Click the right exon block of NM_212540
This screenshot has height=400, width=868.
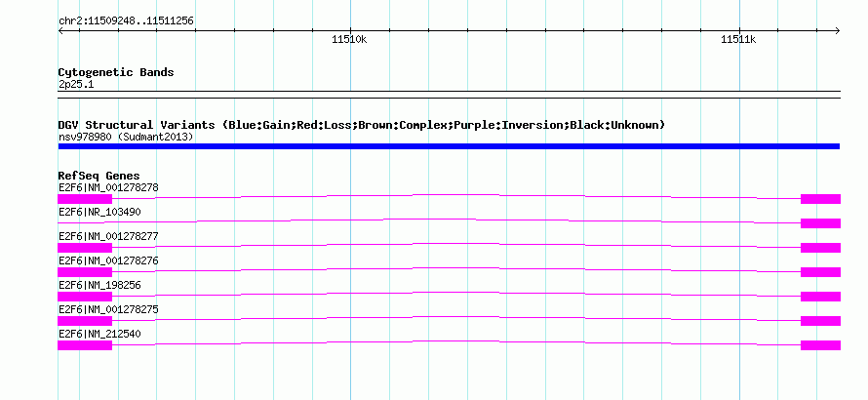click(820, 345)
